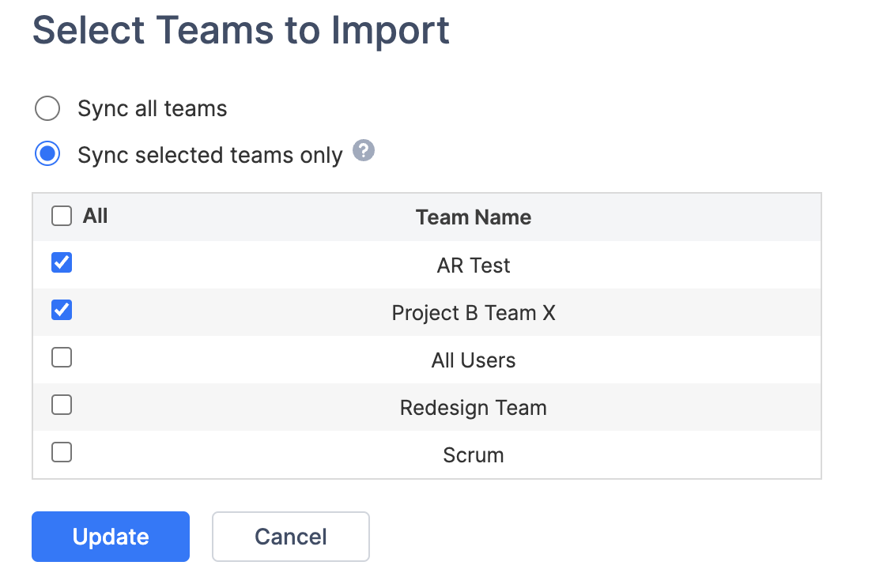Viewport: 887px width, 588px height.
Task: Click the 'Sync all teams' label text
Action: [x=152, y=108]
